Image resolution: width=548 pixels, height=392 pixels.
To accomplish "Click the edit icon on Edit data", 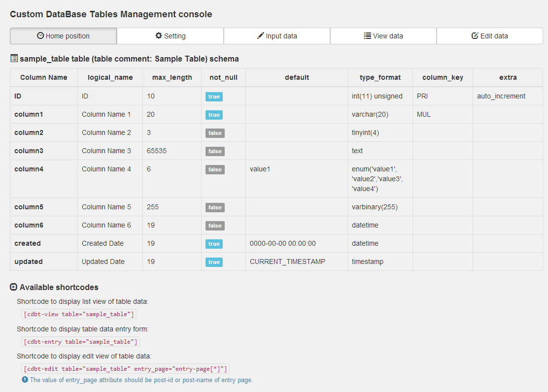I will [475, 36].
